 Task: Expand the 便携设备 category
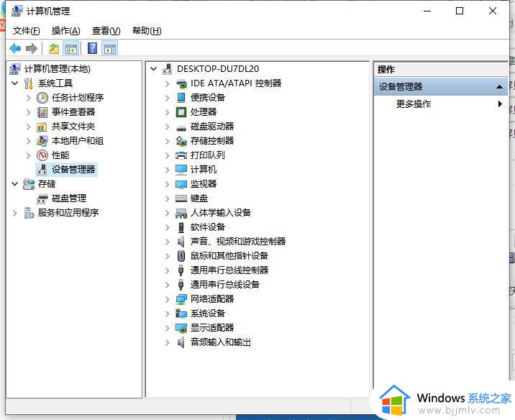click(167, 98)
